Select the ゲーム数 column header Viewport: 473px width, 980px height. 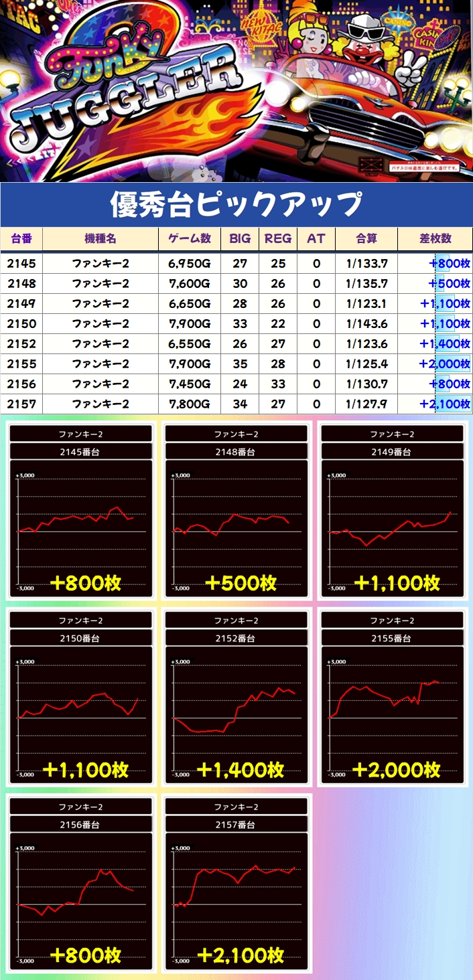point(190,239)
